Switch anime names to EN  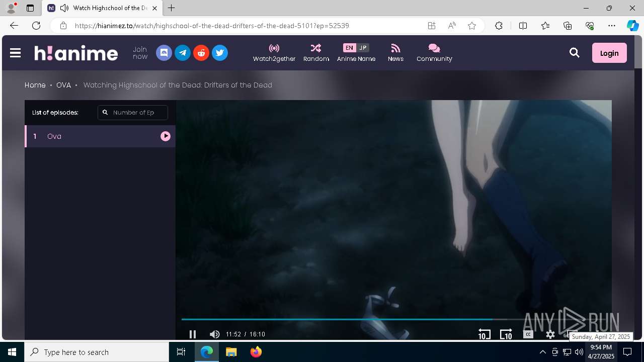(x=349, y=48)
